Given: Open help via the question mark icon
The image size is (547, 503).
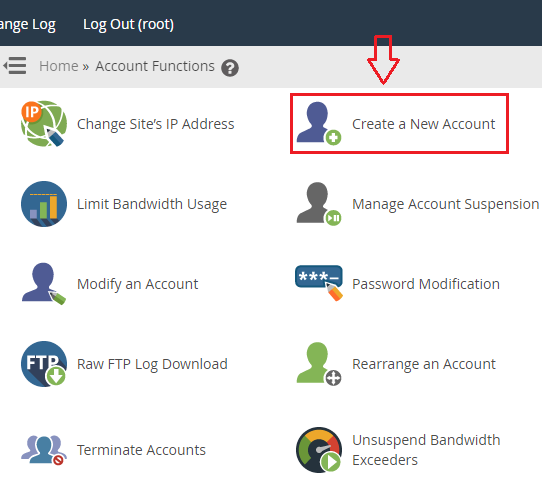Looking at the screenshot, I should click(230, 68).
